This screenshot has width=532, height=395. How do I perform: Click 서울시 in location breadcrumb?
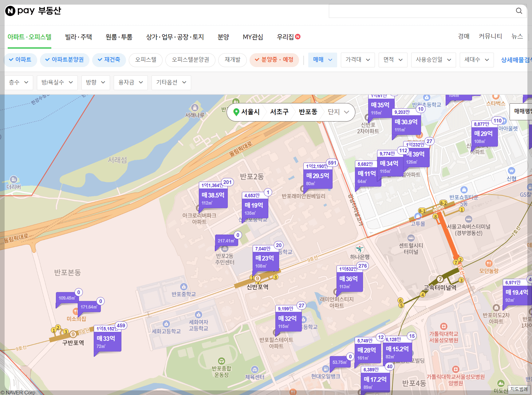[x=250, y=112]
